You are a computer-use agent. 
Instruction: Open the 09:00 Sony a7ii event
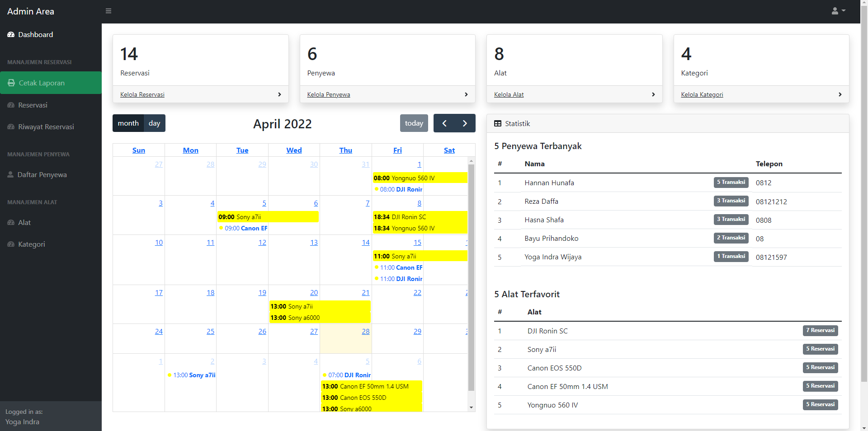268,217
